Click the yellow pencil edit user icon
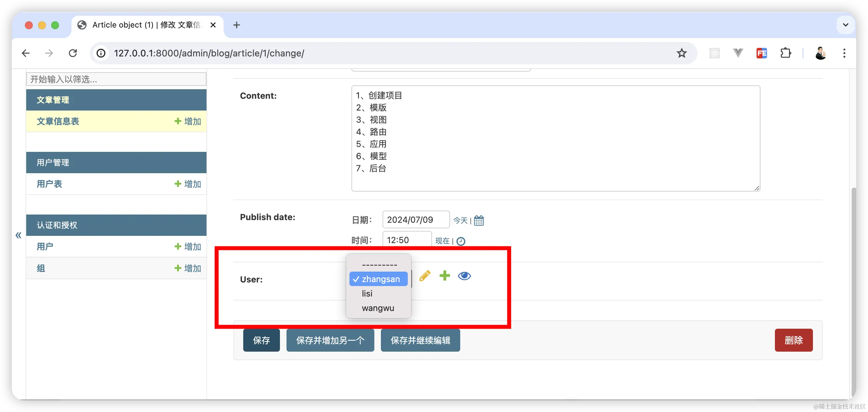Viewport: 868px width, 412px height. tap(424, 276)
